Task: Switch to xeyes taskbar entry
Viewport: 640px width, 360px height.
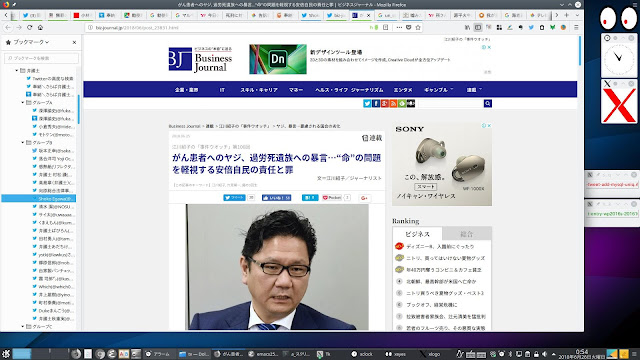Action: [x=396, y=354]
